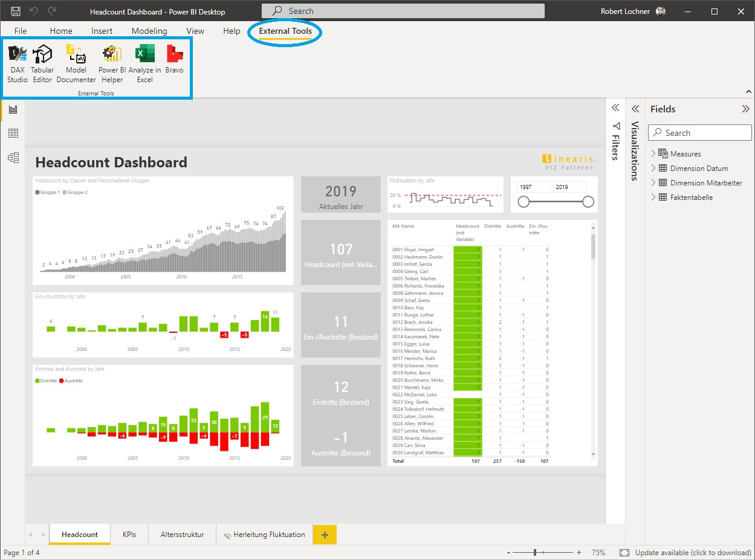Screen dimensions: 755x560
Task: Open the Modeling ribbon tab
Action: (149, 31)
